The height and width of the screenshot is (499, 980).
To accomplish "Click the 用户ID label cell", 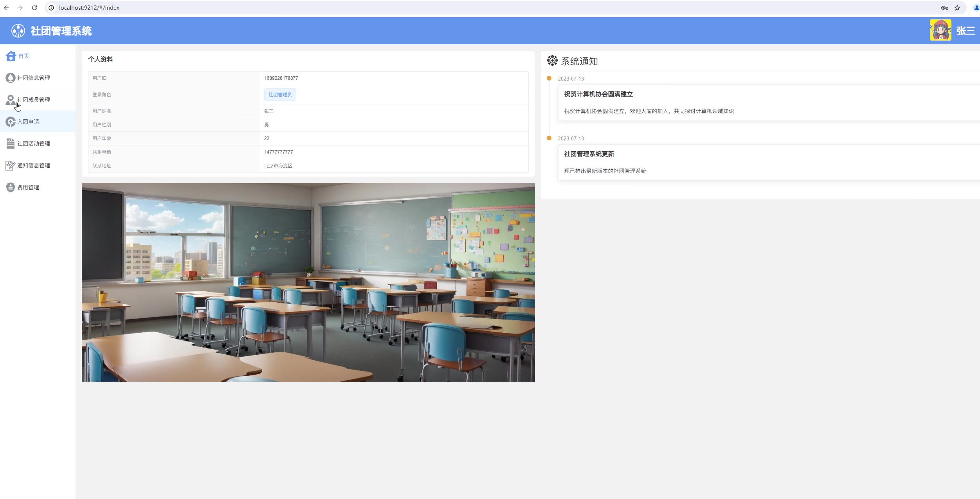I will [x=174, y=78].
